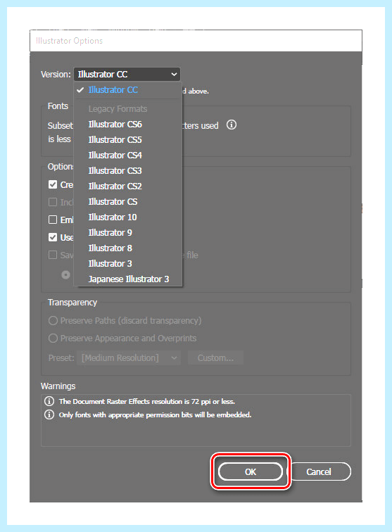Click the Legacy Formats header
Viewport: 392px width, 532px height.
(x=118, y=109)
